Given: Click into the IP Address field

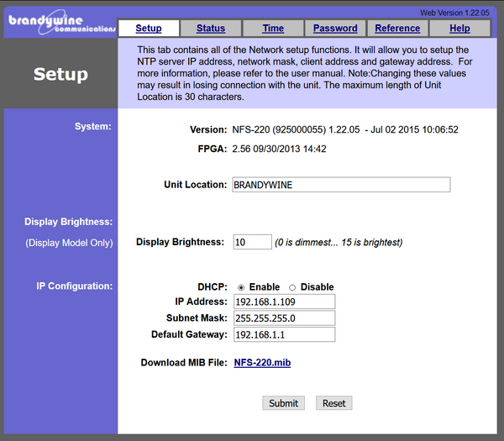Looking at the screenshot, I should coord(285,302).
